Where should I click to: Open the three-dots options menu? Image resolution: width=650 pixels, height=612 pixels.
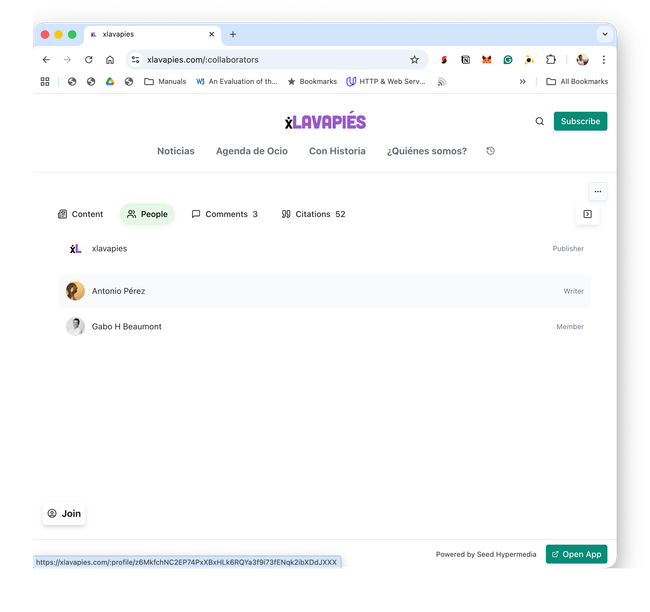[x=598, y=192]
